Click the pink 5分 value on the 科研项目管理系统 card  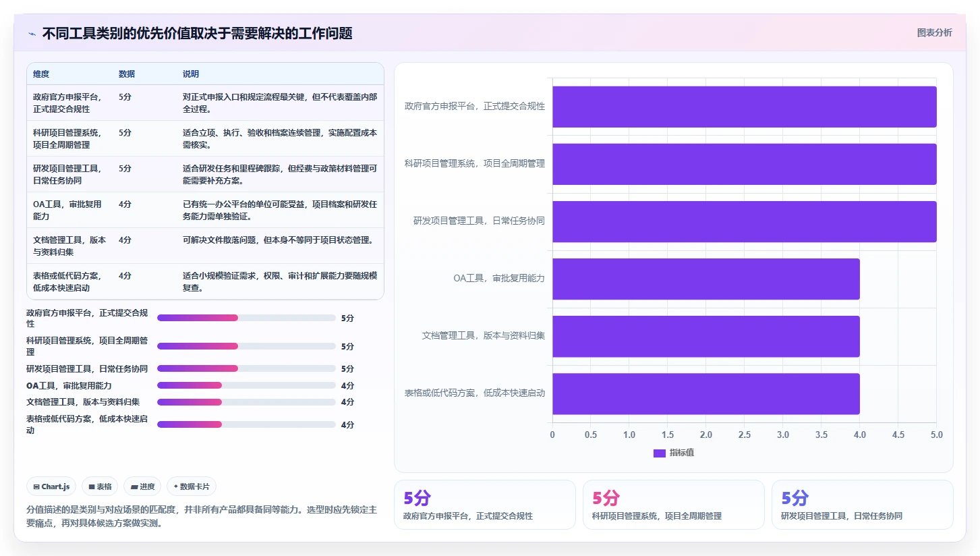[606, 498]
